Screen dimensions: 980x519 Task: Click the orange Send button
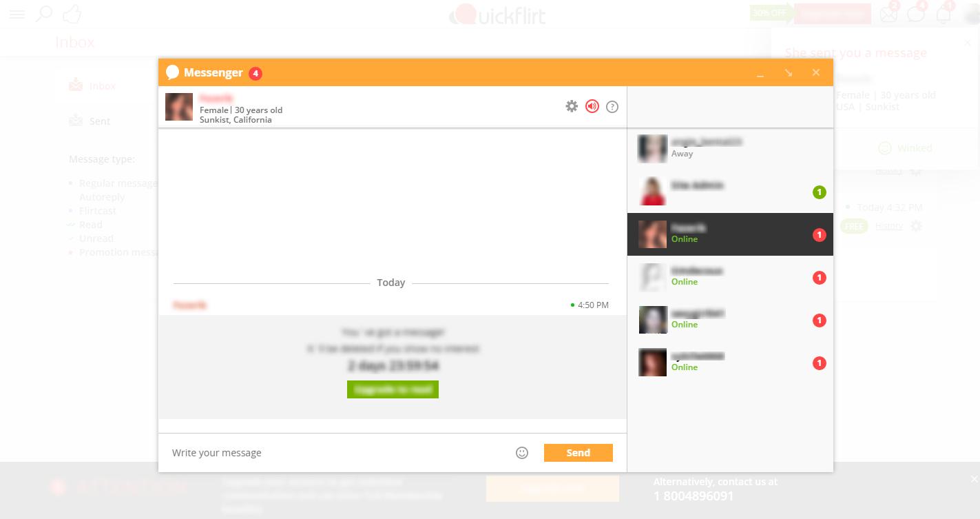click(578, 453)
